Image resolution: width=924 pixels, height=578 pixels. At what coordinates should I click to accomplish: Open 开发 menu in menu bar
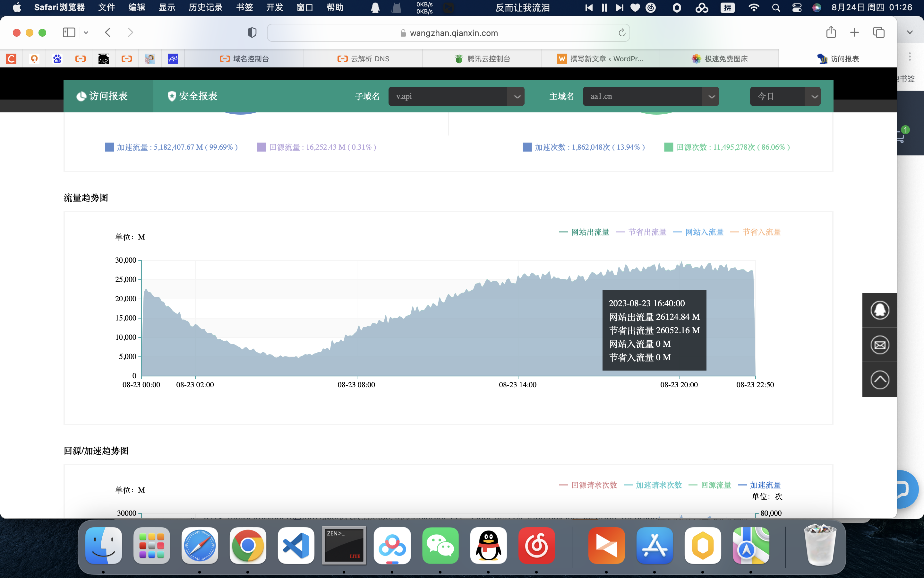(275, 8)
